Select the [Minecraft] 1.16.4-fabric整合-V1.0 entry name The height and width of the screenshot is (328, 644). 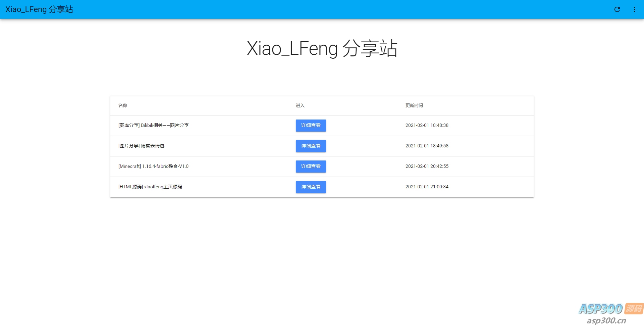(153, 166)
